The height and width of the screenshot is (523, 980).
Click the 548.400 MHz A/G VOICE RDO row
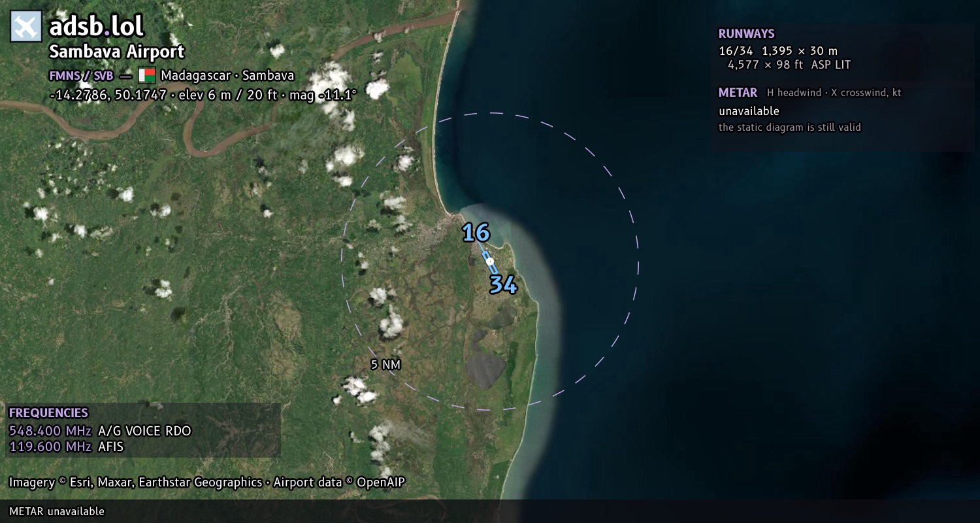[x=100, y=431]
